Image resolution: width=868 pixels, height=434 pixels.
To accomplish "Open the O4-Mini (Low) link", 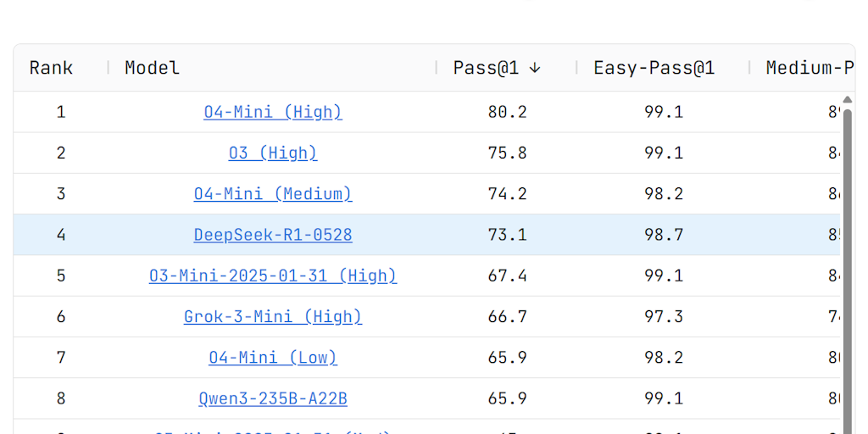I will pyautogui.click(x=273, y=357).
